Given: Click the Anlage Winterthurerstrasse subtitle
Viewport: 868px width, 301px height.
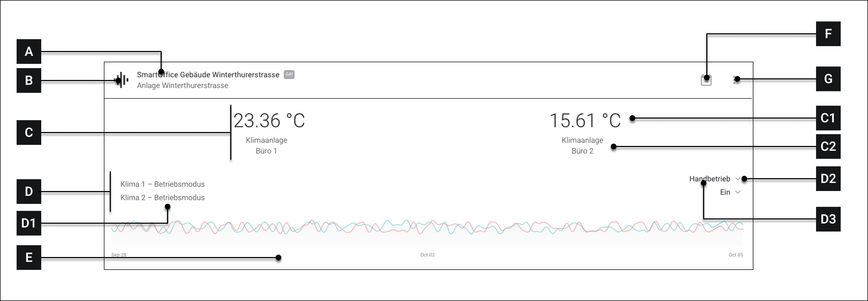Looking at the screenshot, I should [182, 86].
